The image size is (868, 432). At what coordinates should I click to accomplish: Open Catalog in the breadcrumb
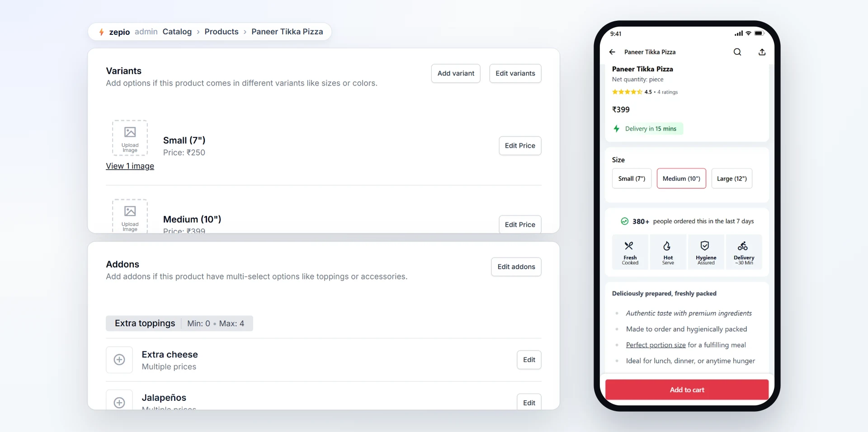click(x=177, y=32)
